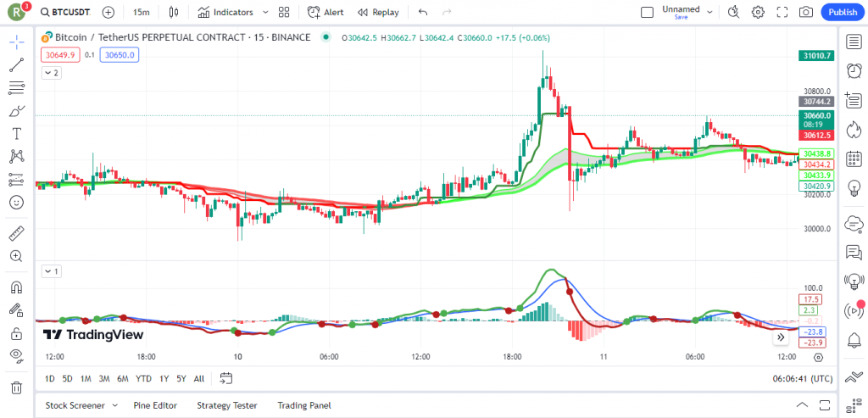
Task: Add a symbol to compare with plus icon
Action: (x=108, y=12)
